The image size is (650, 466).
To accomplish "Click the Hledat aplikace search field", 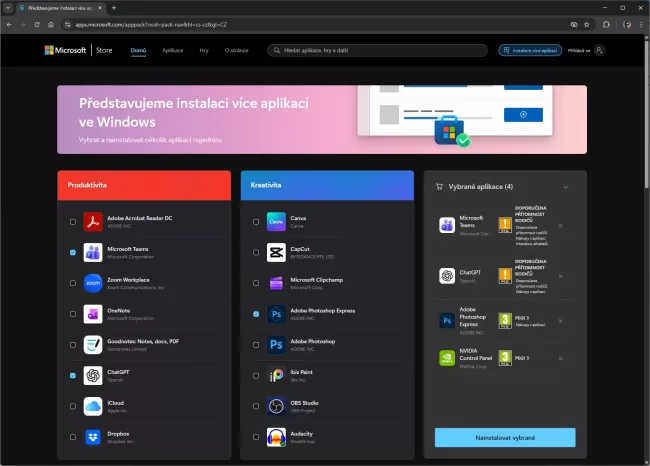I will (x=377, y=50).
